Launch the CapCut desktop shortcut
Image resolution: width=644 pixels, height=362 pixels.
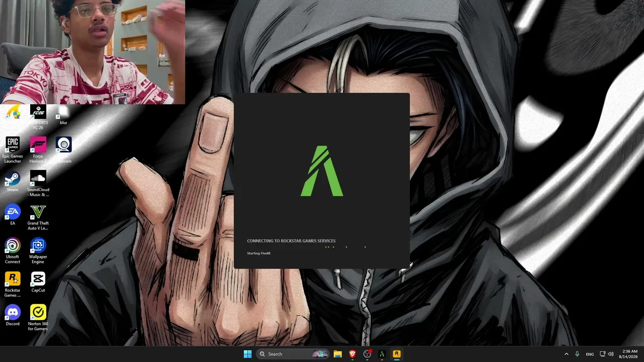[x=38, y=282]
